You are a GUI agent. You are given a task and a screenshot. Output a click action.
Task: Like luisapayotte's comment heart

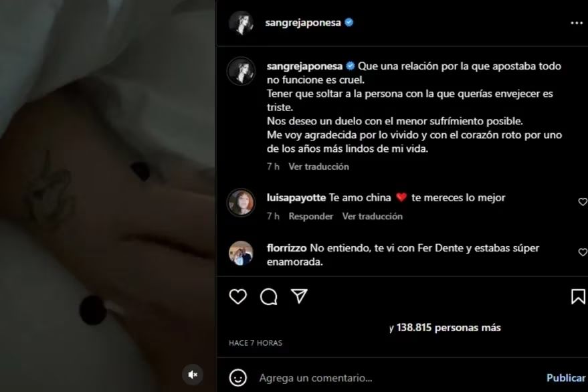583,202
